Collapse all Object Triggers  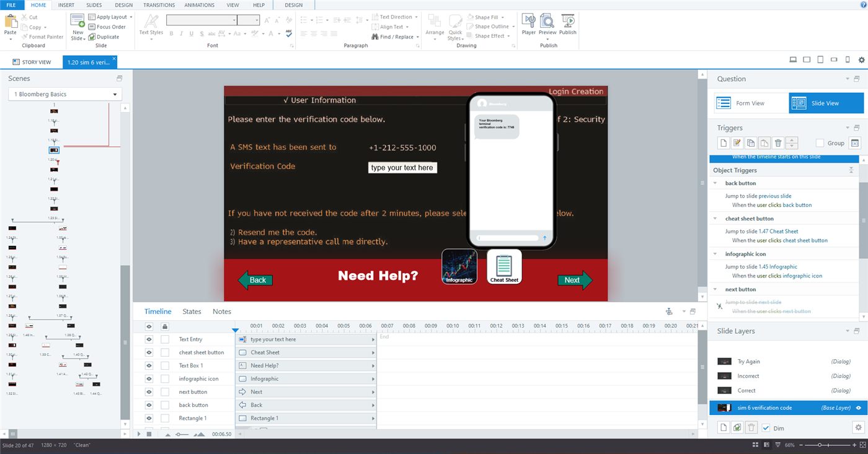[851, 170]
